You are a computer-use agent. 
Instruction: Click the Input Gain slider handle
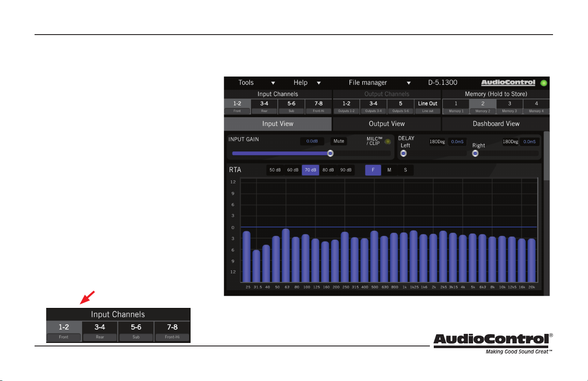pos(331,153)
